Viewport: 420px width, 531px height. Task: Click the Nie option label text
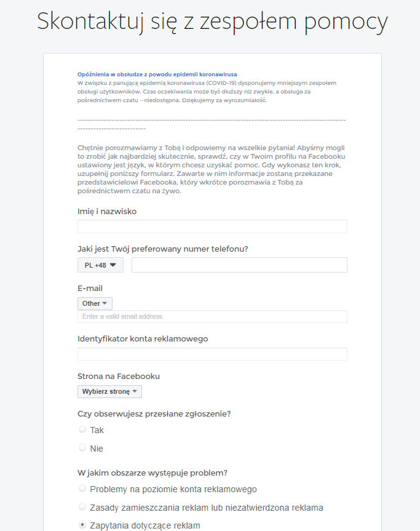(x=97, y=449)
